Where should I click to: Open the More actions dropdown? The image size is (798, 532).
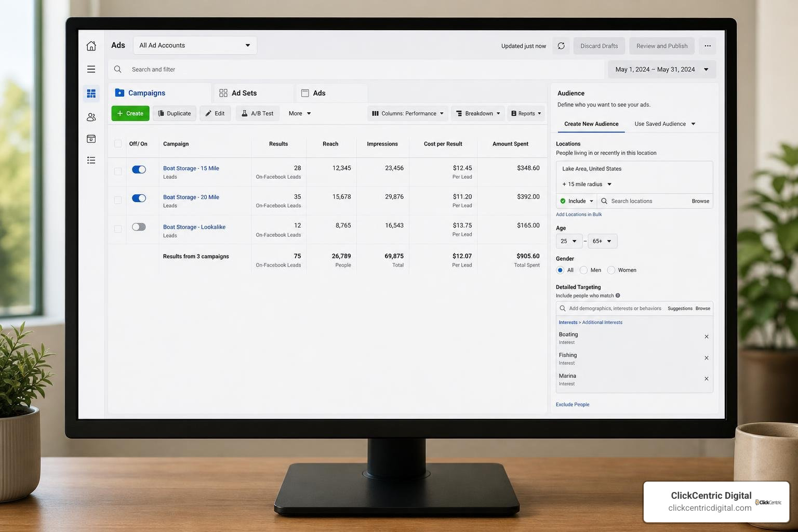(300, 113)
